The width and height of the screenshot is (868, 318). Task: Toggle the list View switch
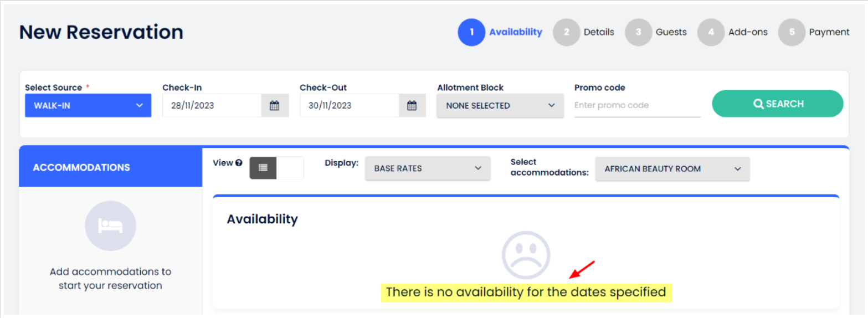[x=276, y=168]
